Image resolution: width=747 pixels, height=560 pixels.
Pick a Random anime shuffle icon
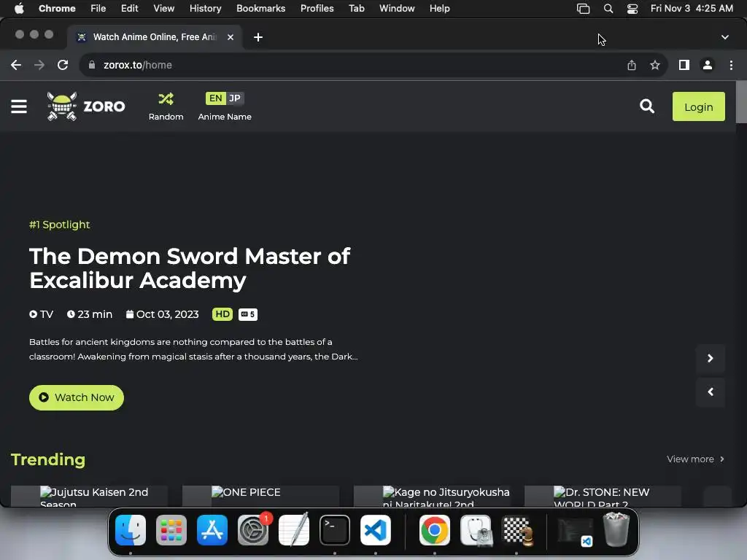click(166, 98)
